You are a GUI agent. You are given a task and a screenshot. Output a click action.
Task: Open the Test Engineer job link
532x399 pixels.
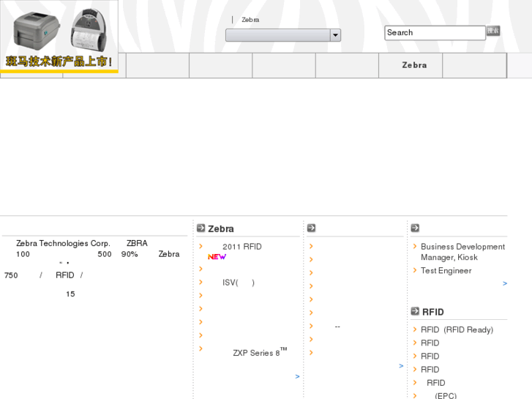pyautogui.click(x=446, y=271)
